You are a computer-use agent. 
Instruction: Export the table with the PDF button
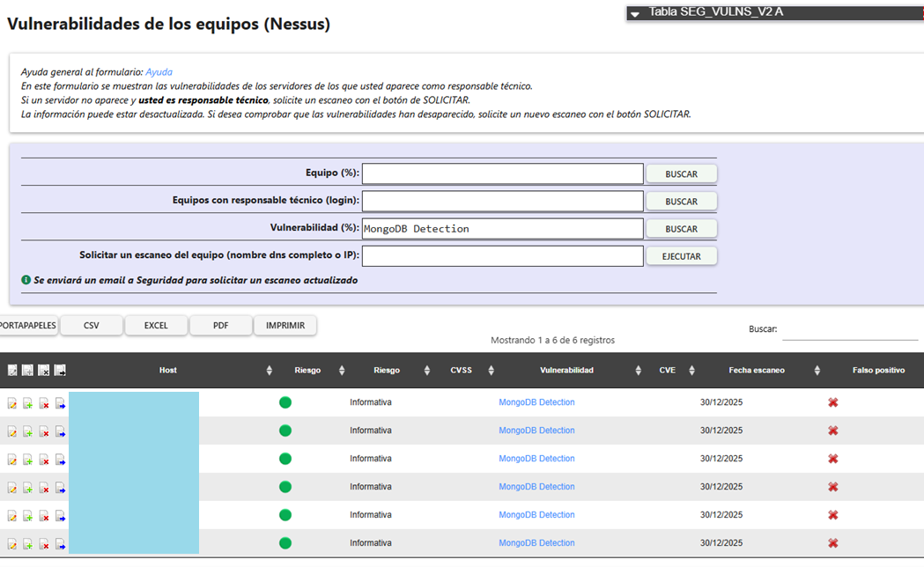(221, 326)
